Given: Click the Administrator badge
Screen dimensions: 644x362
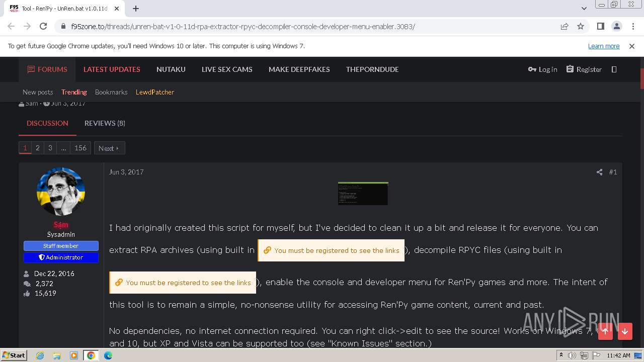Looking at the screenshot, I should (x=61, y=257).
